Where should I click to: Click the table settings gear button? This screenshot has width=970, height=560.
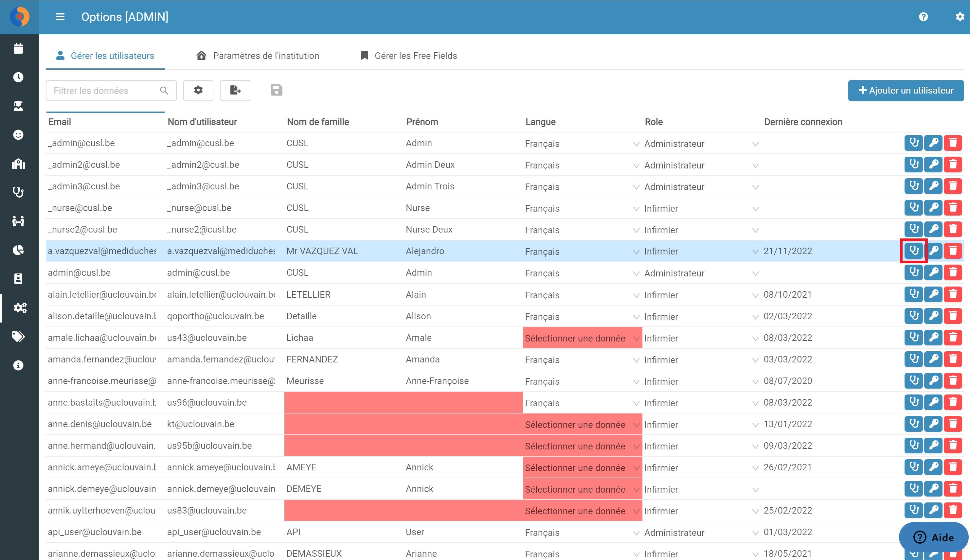tap(198, 90)
